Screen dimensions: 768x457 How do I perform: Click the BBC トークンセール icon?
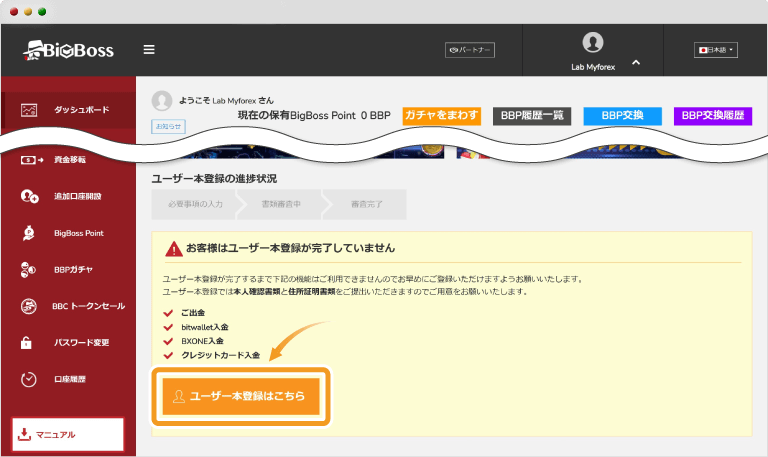[28, 306]
